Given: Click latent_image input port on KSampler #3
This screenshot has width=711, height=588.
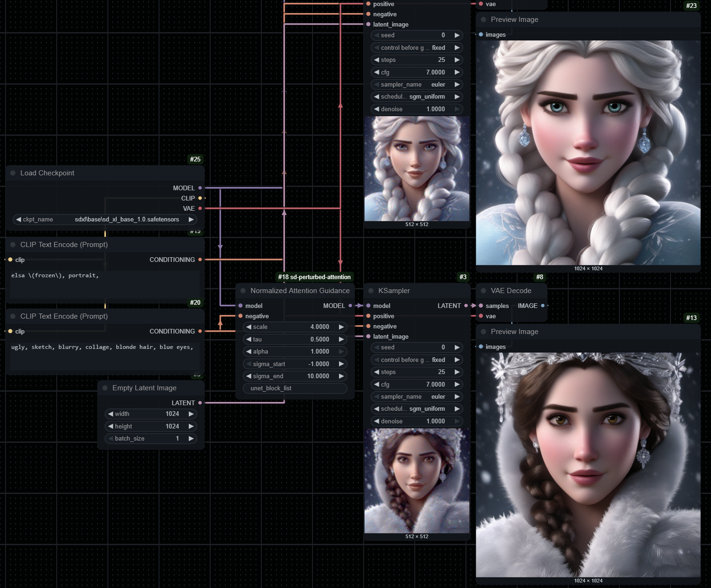Looking at the screenshot, I should pos(368,336).
